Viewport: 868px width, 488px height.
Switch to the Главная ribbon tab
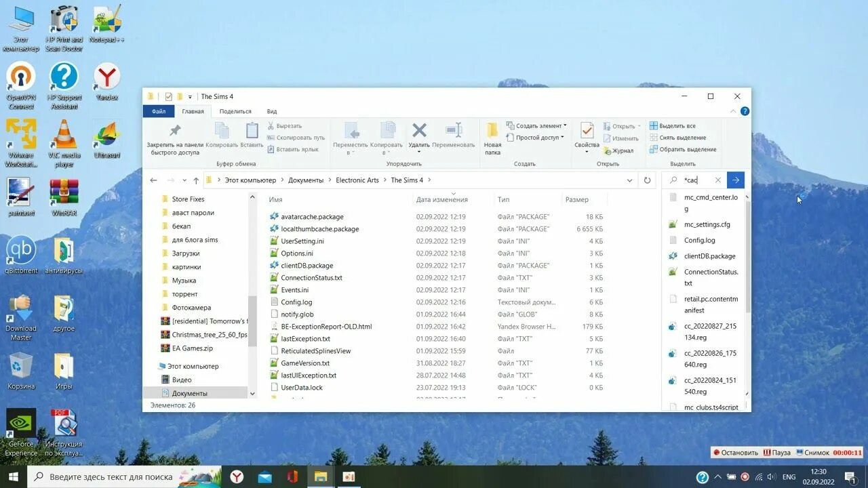point(193,111)
